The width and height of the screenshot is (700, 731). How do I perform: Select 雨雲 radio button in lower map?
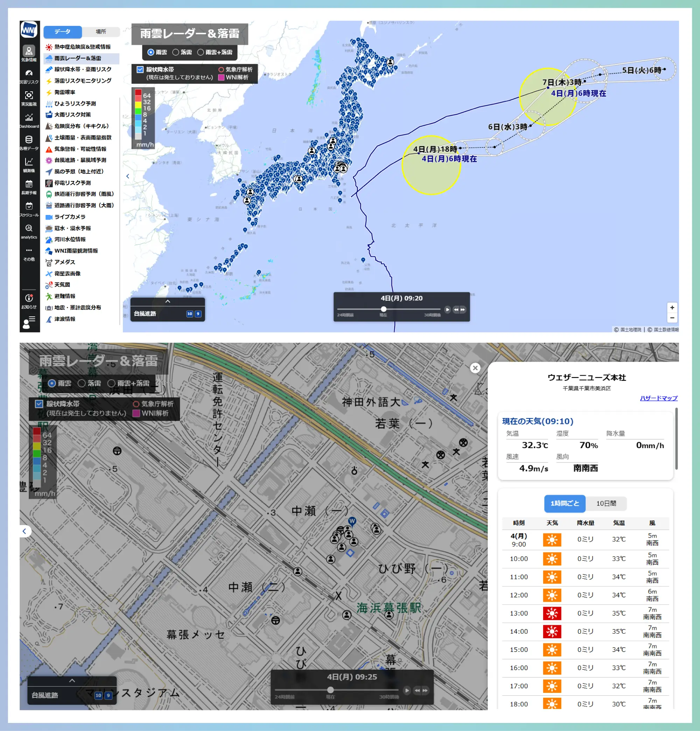click(x=52, y=383)
